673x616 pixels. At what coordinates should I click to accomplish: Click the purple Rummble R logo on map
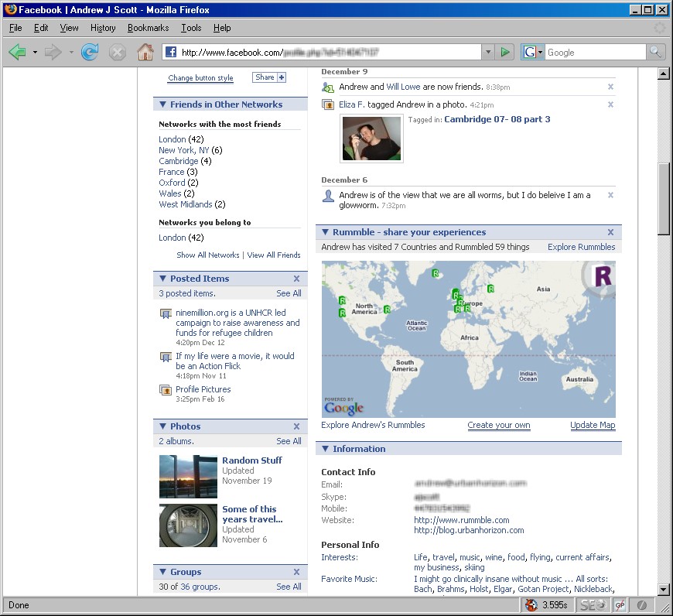(x=602, y=276)
